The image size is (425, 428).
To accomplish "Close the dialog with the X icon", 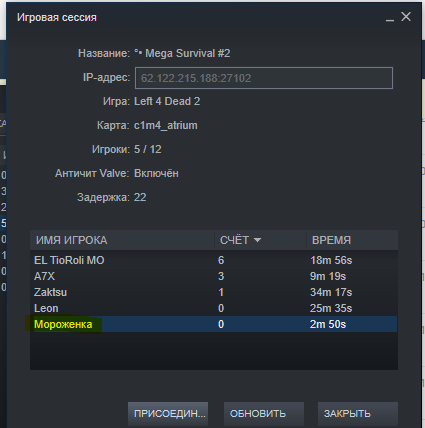I will (406, 17).
